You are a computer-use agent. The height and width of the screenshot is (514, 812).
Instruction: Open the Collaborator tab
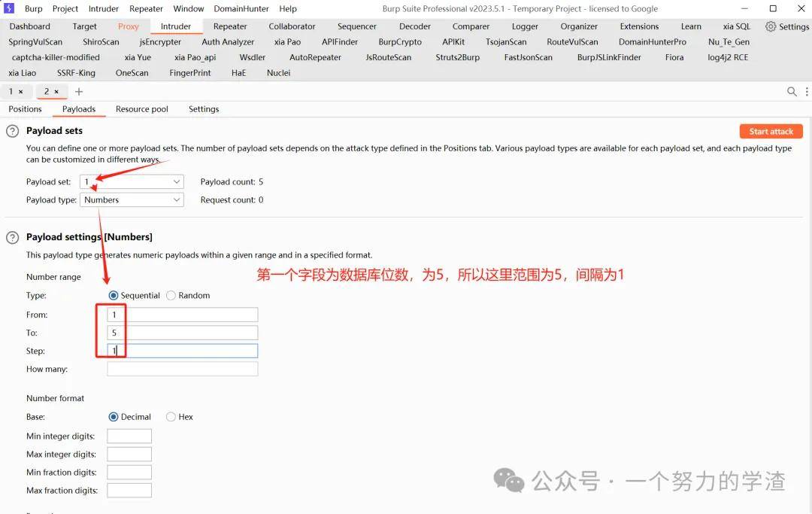pos(292,26)
